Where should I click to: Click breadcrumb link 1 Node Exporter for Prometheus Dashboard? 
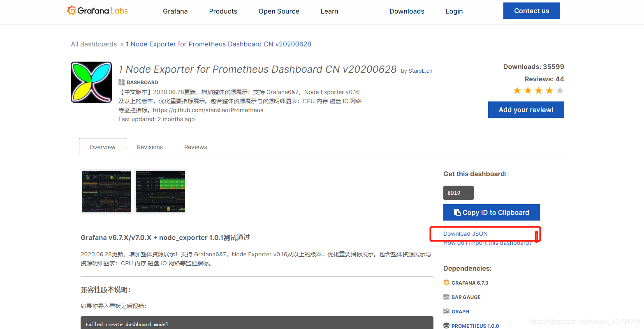[218, 44]
